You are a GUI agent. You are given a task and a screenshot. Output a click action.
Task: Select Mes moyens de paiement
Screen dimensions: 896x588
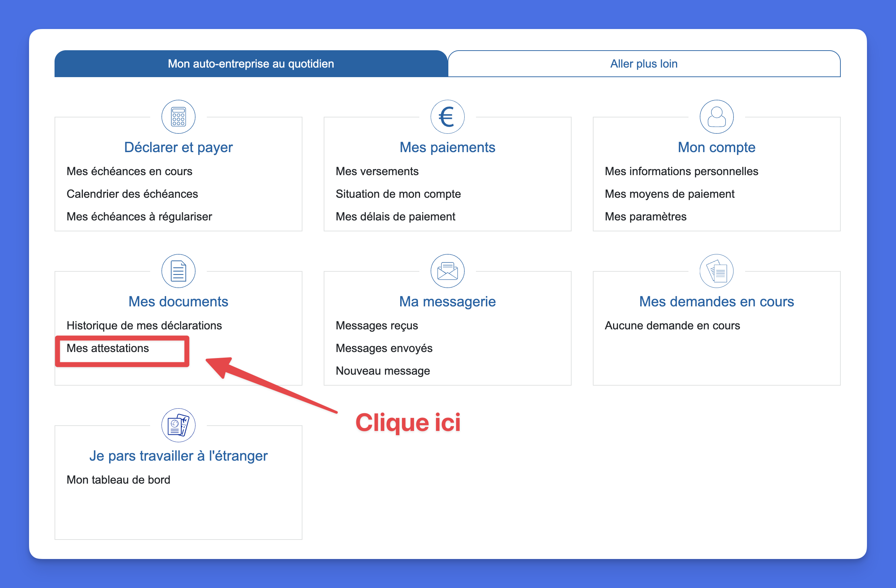670,194
